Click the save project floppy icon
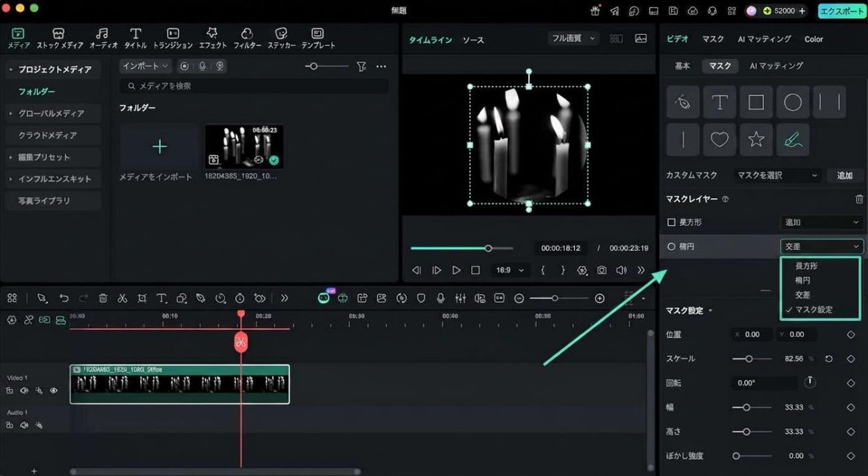The width and height of the screenshot is (868, 476). click(674, 11)
